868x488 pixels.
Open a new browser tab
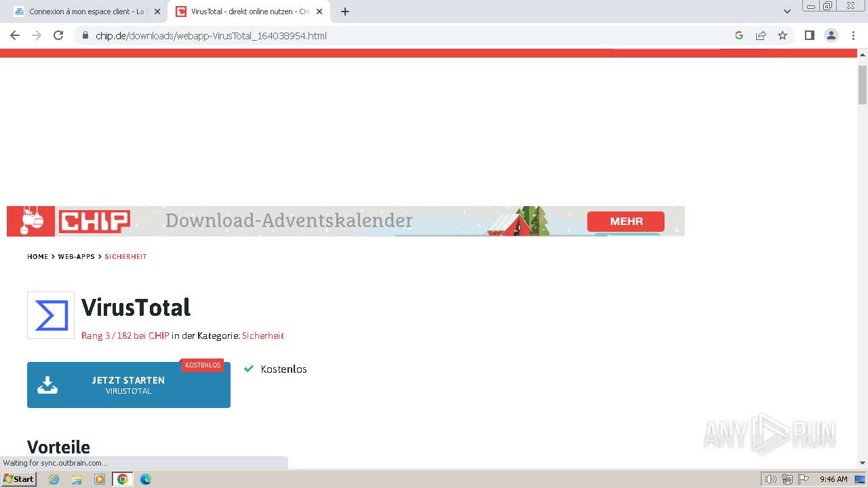[345, 12]
